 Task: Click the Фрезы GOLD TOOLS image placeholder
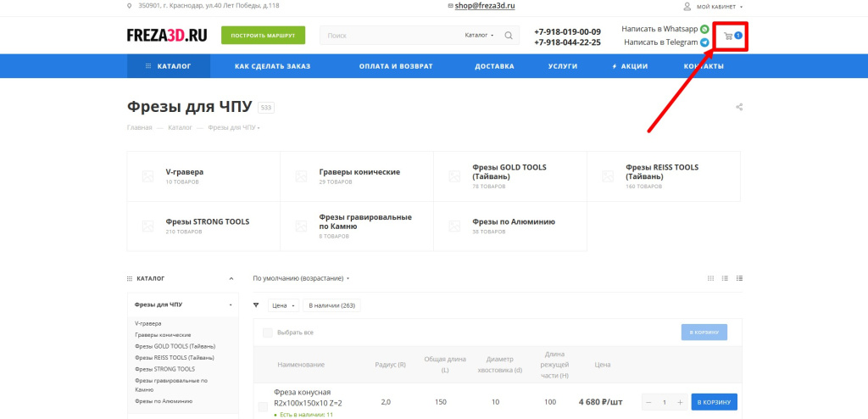(454, 176)
